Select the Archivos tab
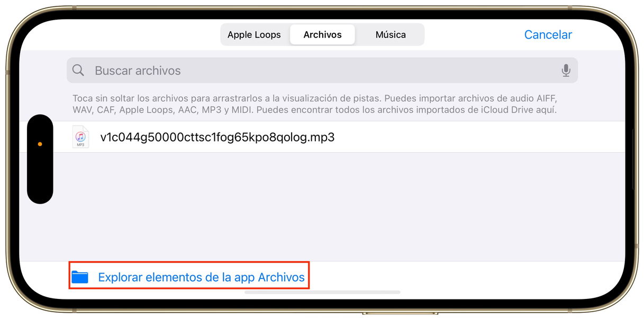The width and height of the screenshot is (644, 318). pyautogui.click(x=322, y=35)
